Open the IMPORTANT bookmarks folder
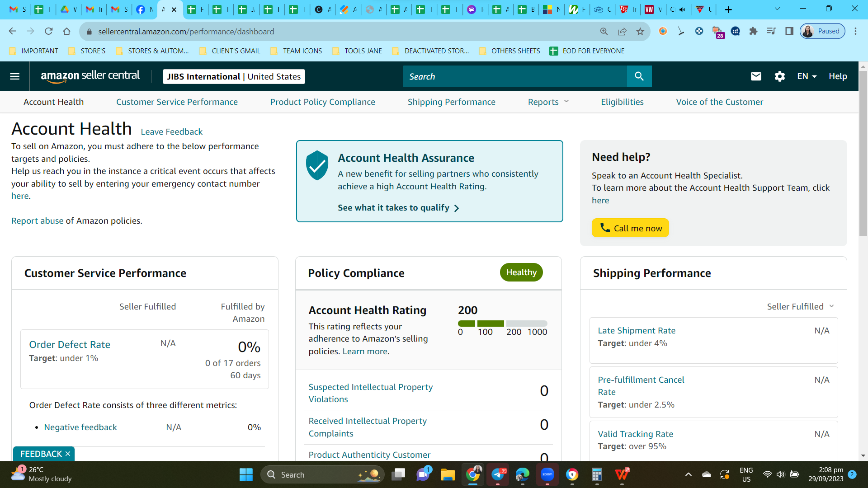This screenshot has height=488, width=868. 34,51
